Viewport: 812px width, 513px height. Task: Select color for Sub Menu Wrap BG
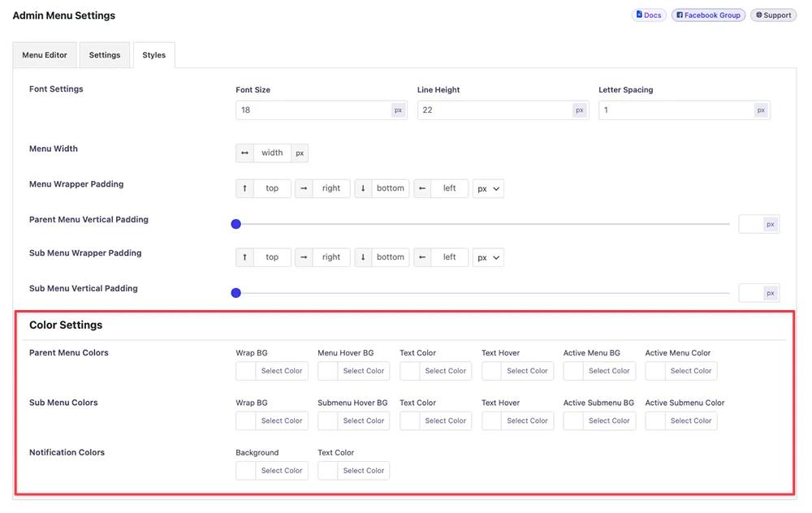pos(272,420)
